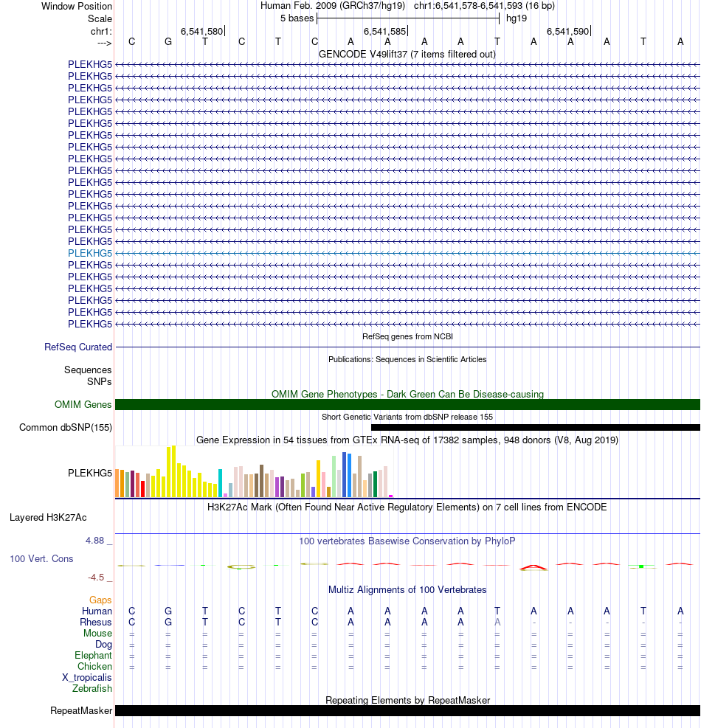
Task: Open Repeating Elements by RepeatMasker title
Action: click(407, 701)
